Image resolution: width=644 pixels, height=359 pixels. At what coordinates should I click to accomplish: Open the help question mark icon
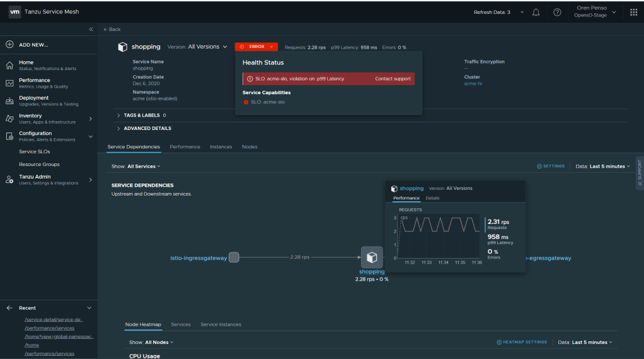(x=557, y=12)
